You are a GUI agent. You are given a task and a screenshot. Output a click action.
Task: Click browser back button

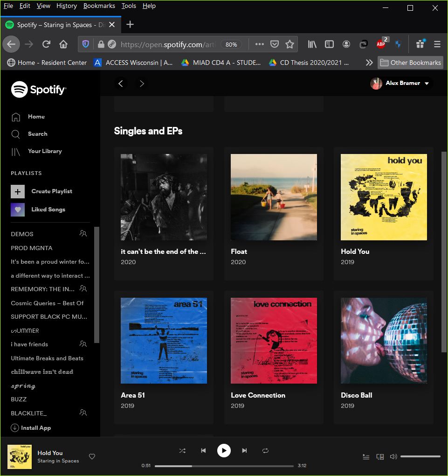(x=11, y=44)
